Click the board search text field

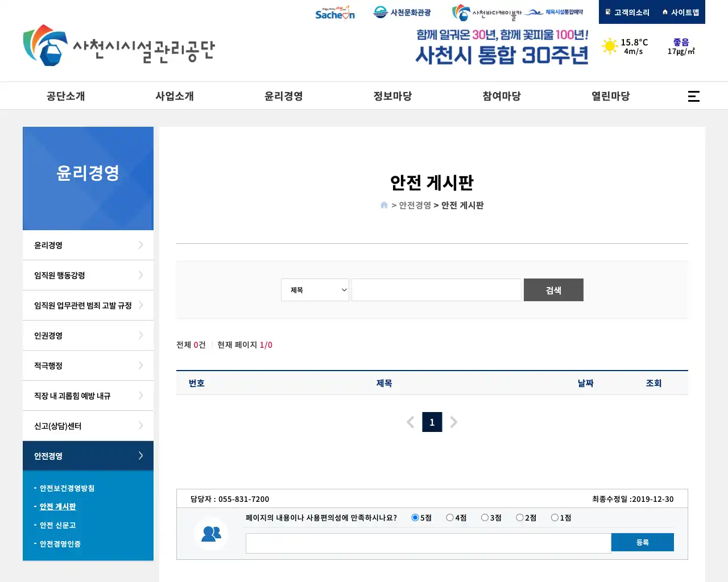point(436,290)
